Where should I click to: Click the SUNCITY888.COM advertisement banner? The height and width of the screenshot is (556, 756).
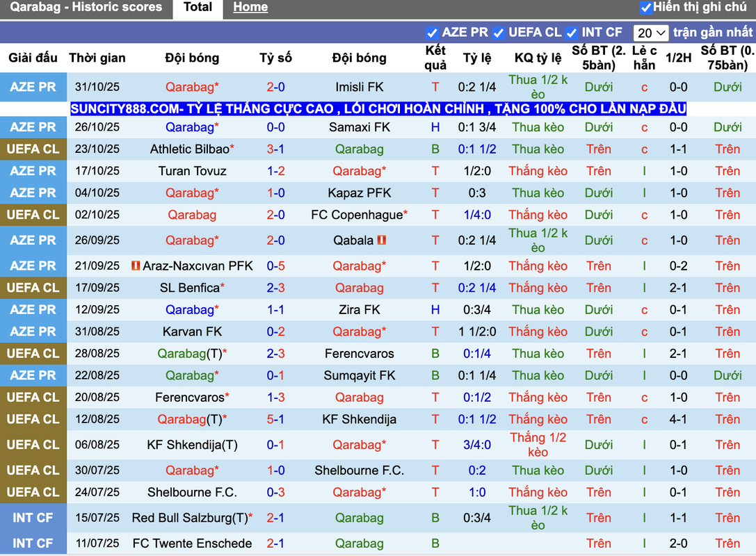[378, 109]
